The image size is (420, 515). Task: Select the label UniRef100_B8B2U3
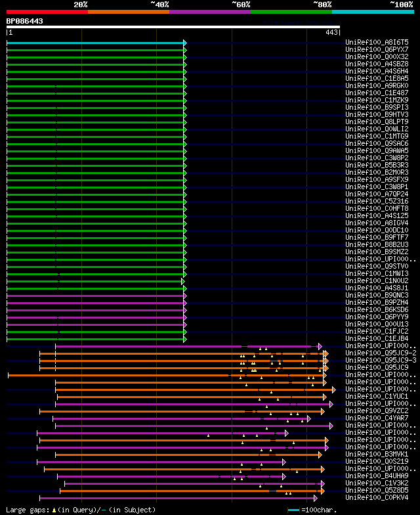coord(377,244)
